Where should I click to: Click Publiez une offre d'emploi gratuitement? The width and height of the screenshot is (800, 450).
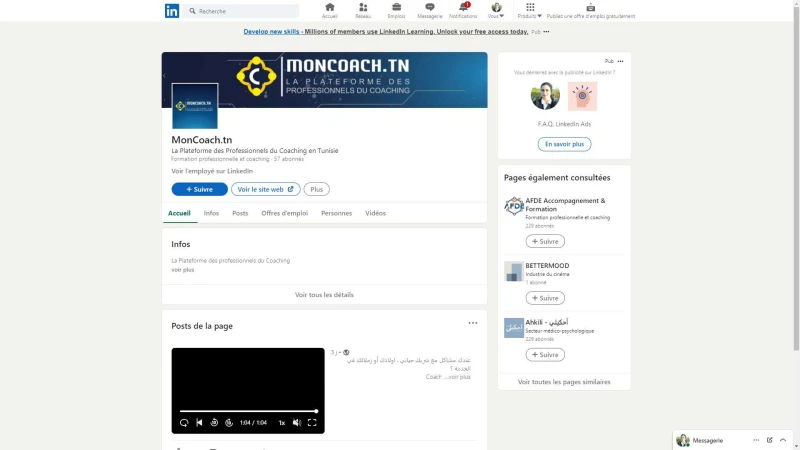[x=591, y=11]
